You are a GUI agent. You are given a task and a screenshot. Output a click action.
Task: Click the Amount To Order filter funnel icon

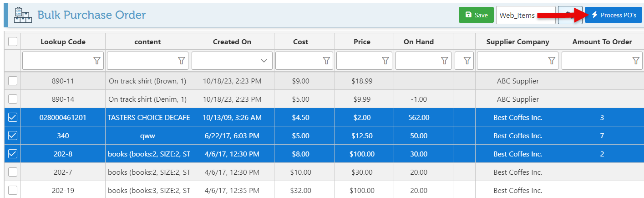point(636,61)
